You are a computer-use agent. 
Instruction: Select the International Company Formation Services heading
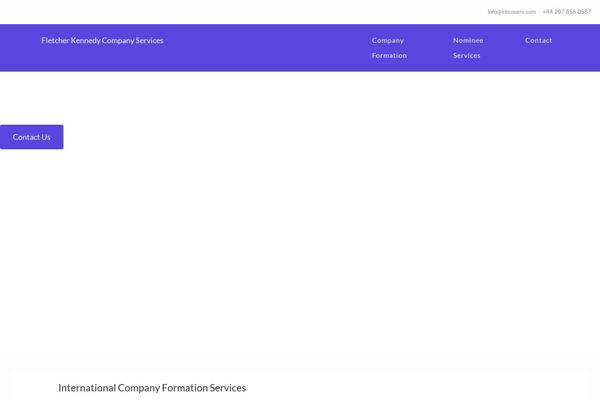[152, 388]
